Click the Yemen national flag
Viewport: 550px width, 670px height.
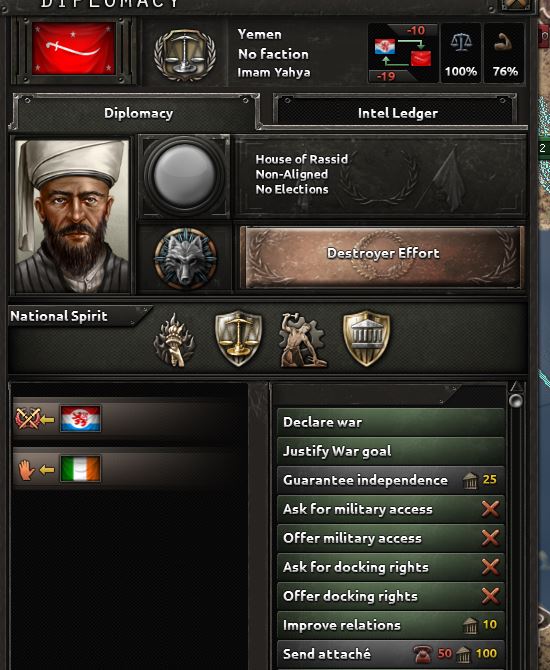[x=74, y=49]
